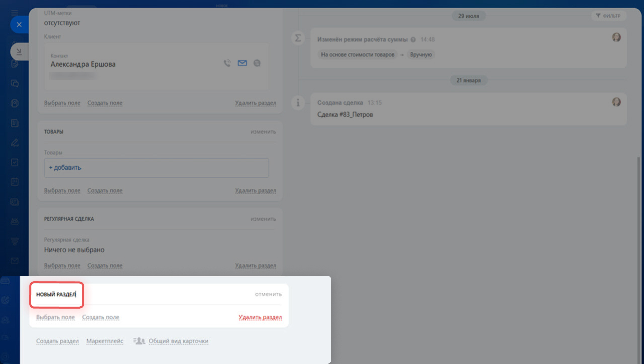Open the Маркетплейс link
644x364 pixels.
(105, 341)
